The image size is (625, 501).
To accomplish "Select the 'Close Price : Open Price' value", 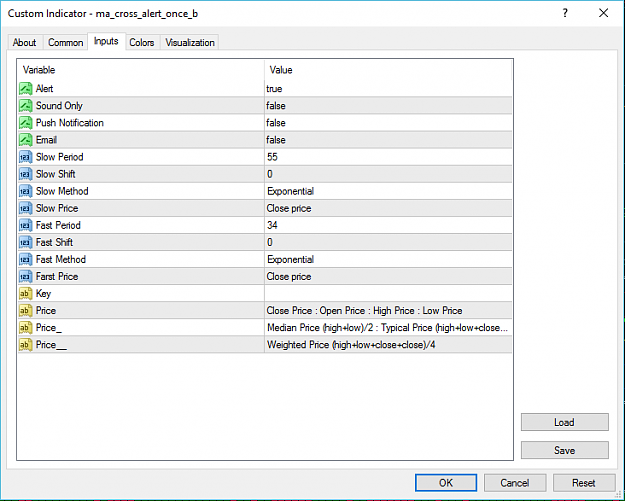I will pyautogui.click(x=388, y=311).
